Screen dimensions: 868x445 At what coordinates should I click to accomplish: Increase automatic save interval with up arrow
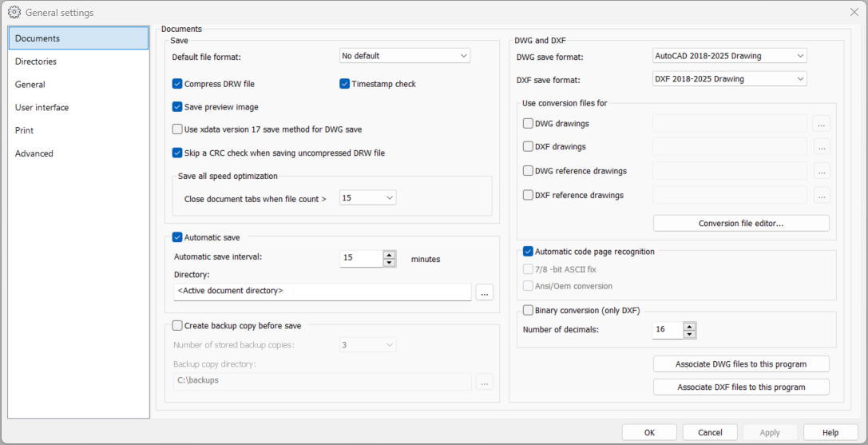tap(390, 255)
